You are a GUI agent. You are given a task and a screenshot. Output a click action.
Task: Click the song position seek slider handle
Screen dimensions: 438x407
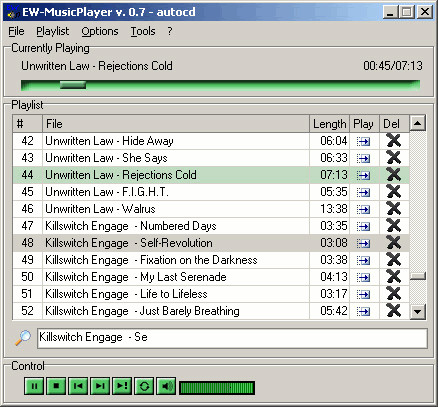[73, 85]
